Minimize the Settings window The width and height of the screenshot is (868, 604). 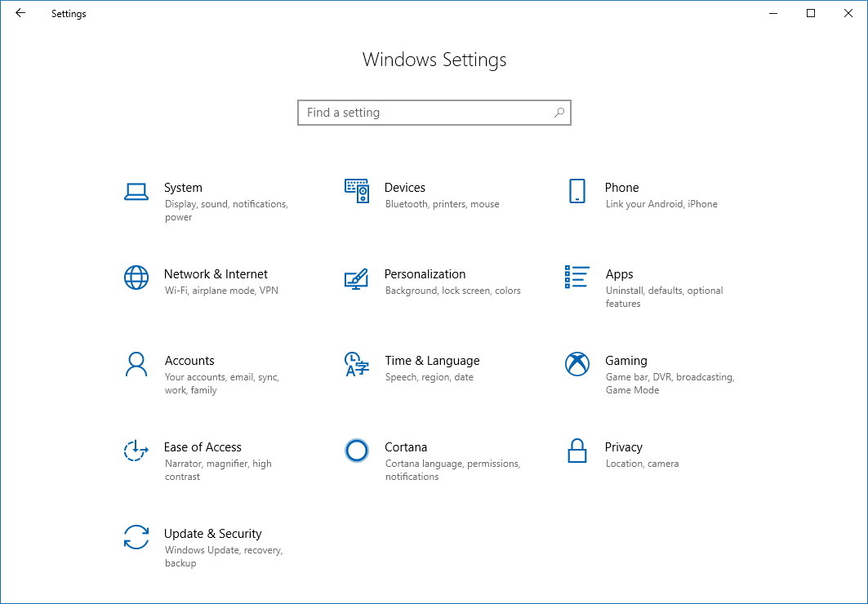pos(773,13)
